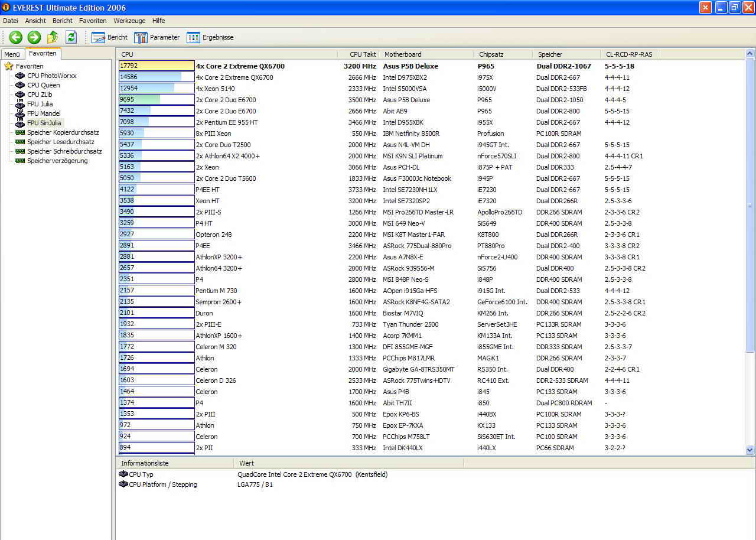The image size is (756, 540).
Task: Click the 14586 score bar
Action: (x=157, y=77)
